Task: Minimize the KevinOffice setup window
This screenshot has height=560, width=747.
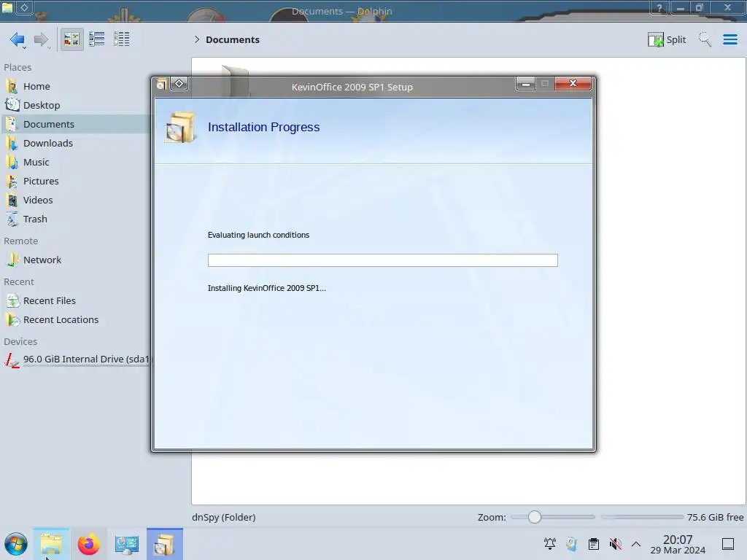Action: [x=525, y=84]
